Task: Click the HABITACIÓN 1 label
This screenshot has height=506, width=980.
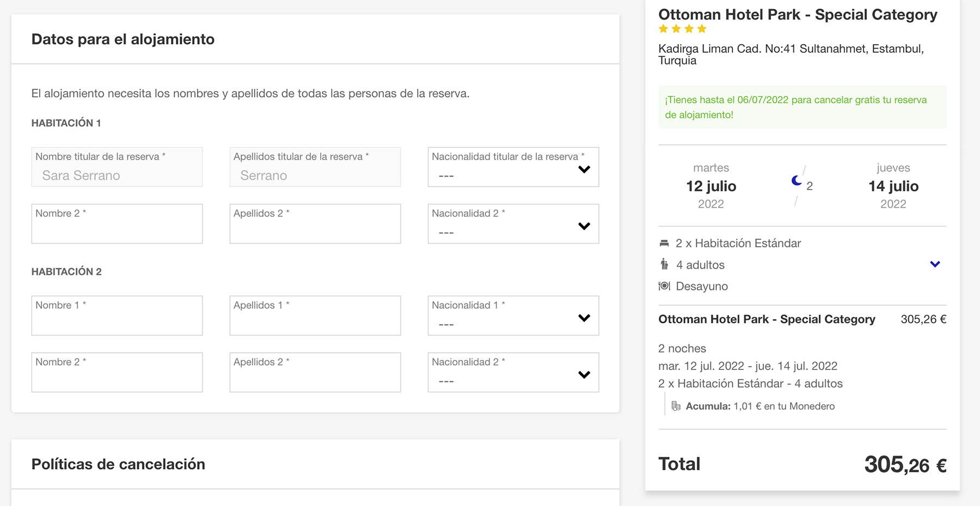Action: tap(66, 123)
